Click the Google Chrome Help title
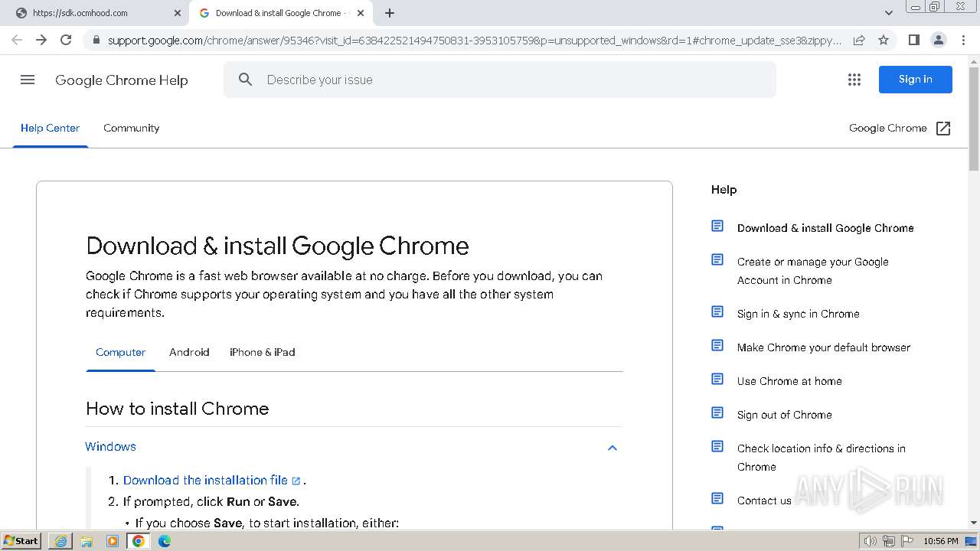 (122, 80)
